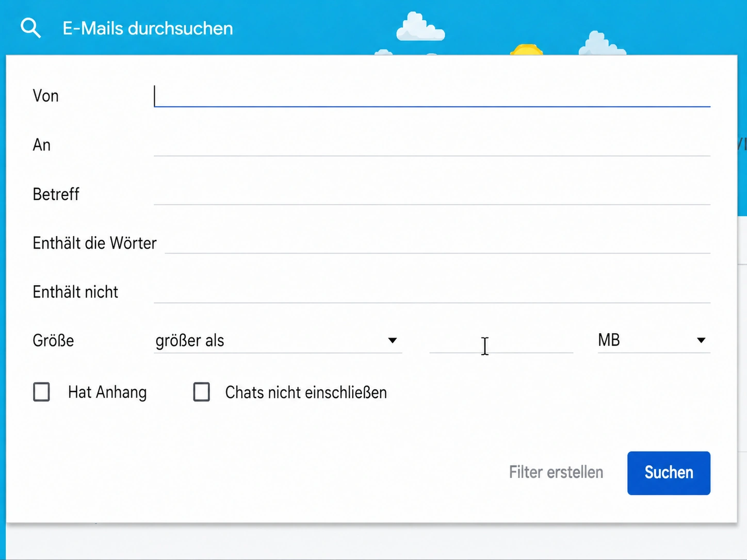Click 'Filter erstellen' link
Viewport: 747px width, 560px height.
point(556,472)
